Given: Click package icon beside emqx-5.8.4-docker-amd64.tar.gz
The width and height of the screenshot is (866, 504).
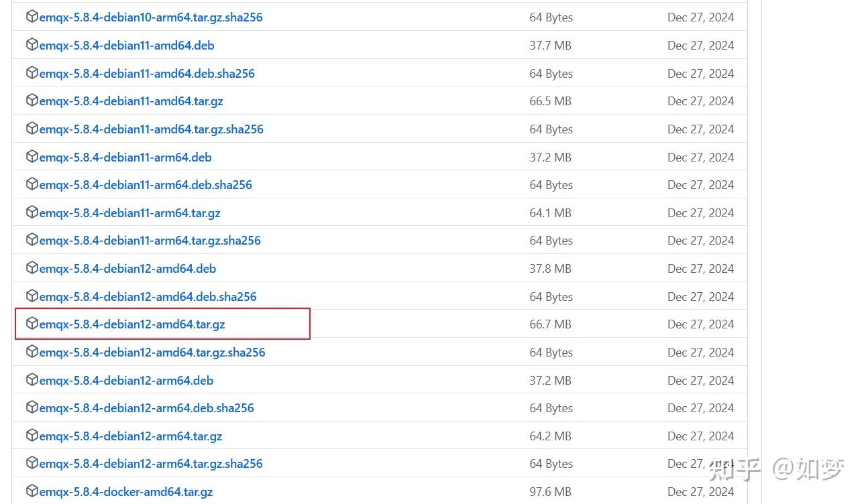Looking at the screenshot, I should [x=32, y=491].
